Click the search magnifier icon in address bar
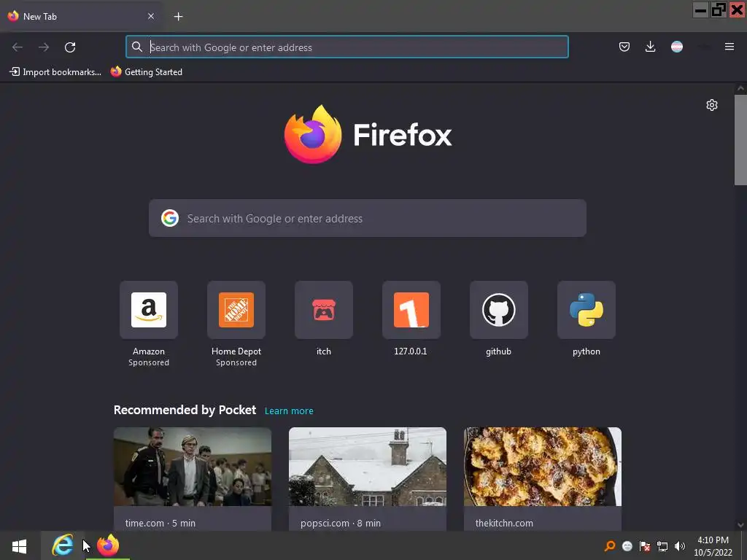 pos(136,47)
